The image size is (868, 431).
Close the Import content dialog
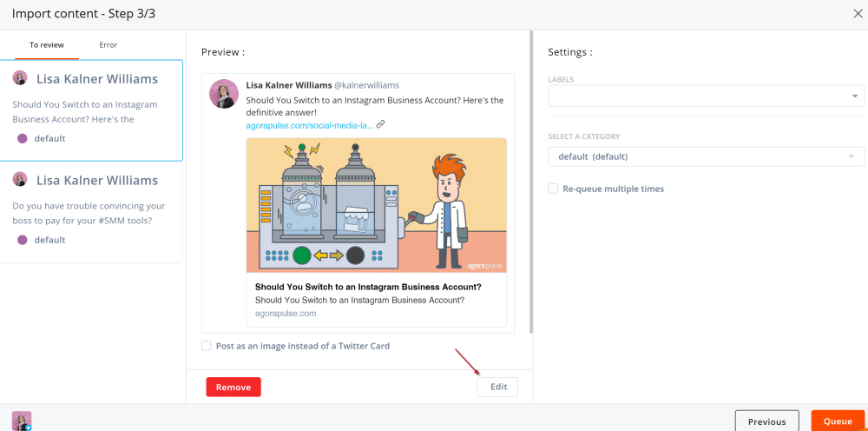(858, 14)
